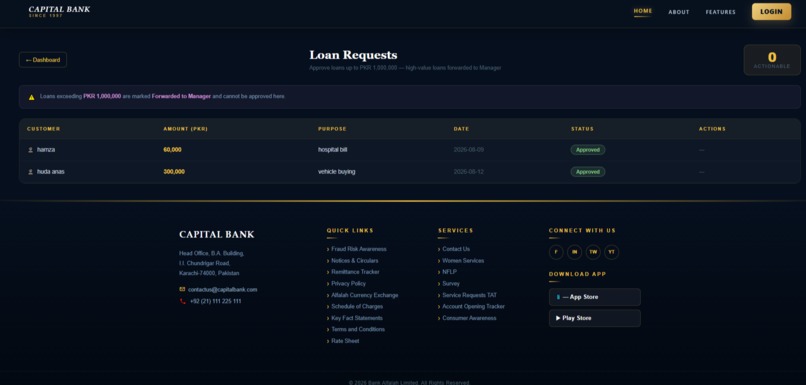Click the vehicle buying purpose cell

[x=336, y=172]
